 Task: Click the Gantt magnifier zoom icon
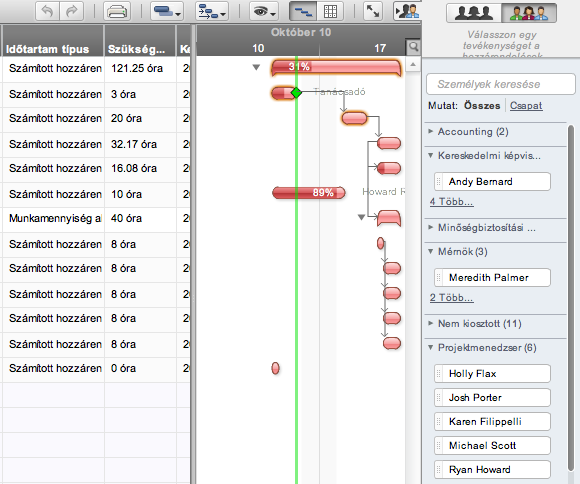pyautogui.click(x=413, y=47)
